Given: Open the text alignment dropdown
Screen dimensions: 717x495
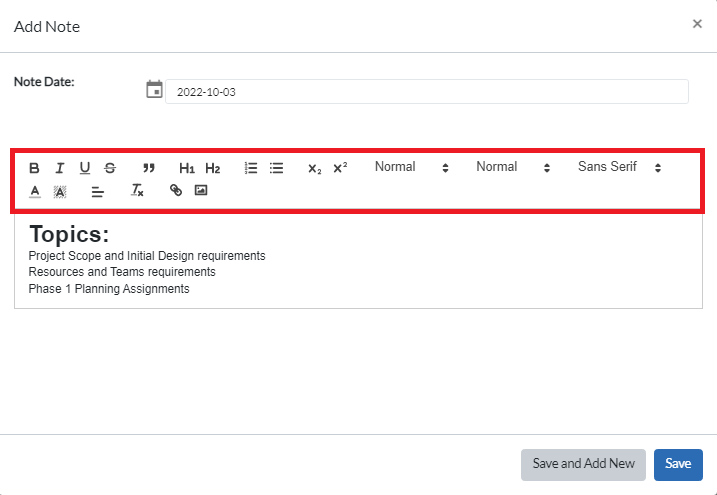Looking at the screenshot, I should [x=98, y=190].
